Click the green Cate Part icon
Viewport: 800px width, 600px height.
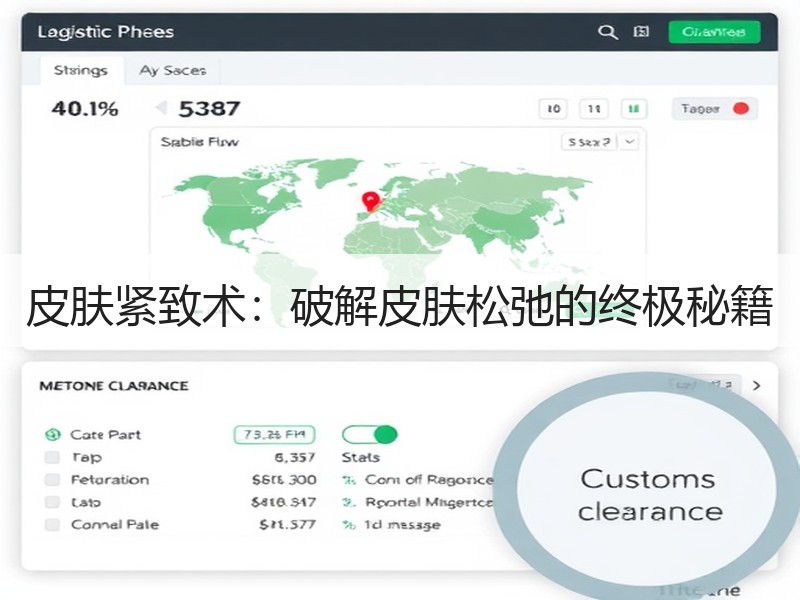click(53, 435)
